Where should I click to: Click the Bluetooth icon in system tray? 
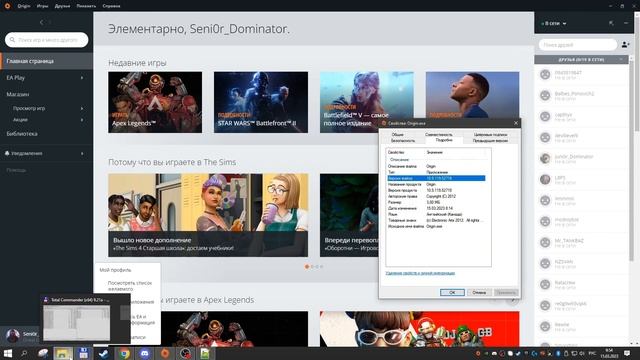558,353
